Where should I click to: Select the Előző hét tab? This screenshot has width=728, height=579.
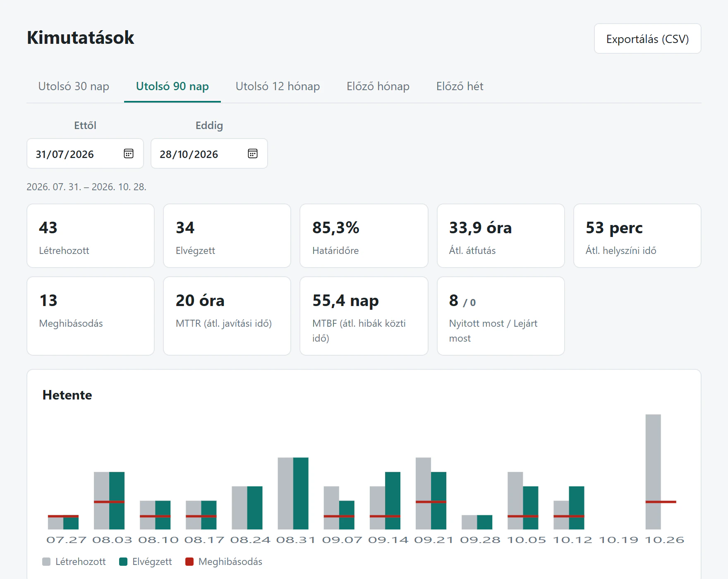coord(460,86)
